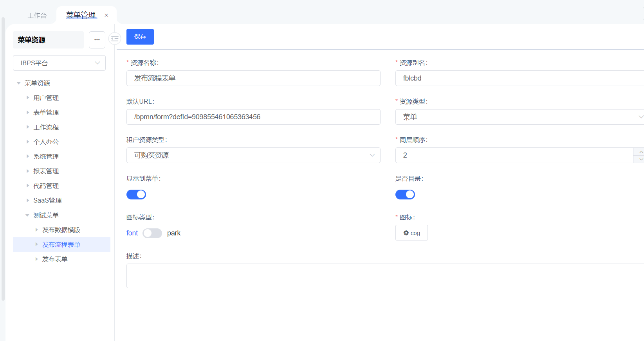Select 系统管理 in the menu tree

(x=46, y=156)
